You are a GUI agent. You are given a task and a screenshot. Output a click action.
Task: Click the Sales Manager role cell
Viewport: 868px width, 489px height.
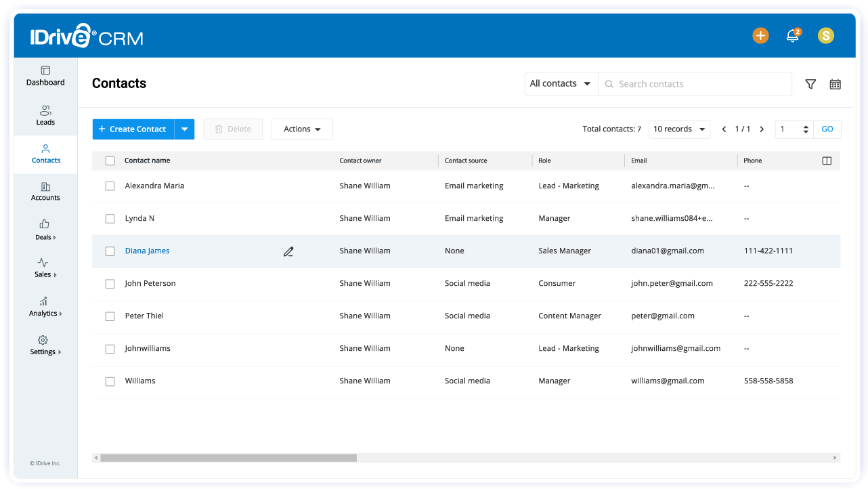point(565,251)
